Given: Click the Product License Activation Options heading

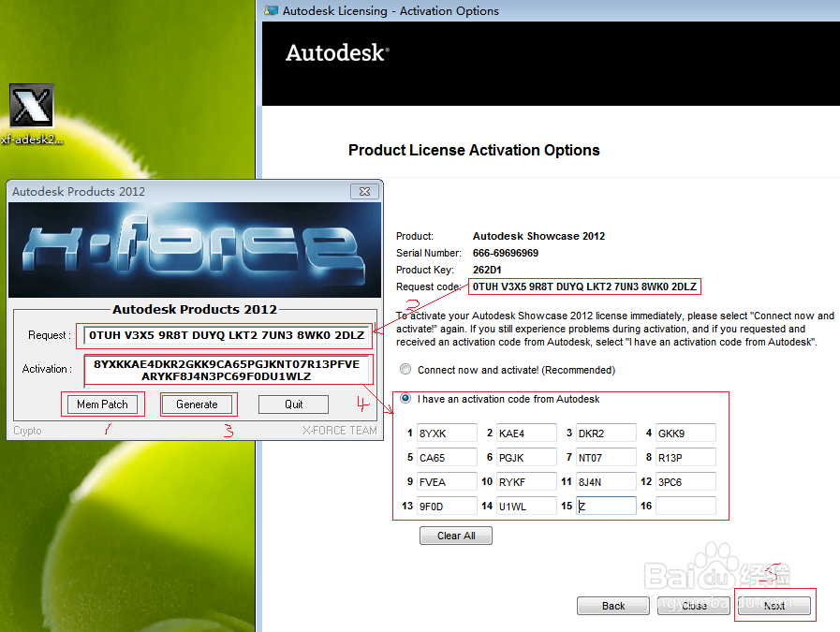Looking at the screenshot, I should [474, 150].
